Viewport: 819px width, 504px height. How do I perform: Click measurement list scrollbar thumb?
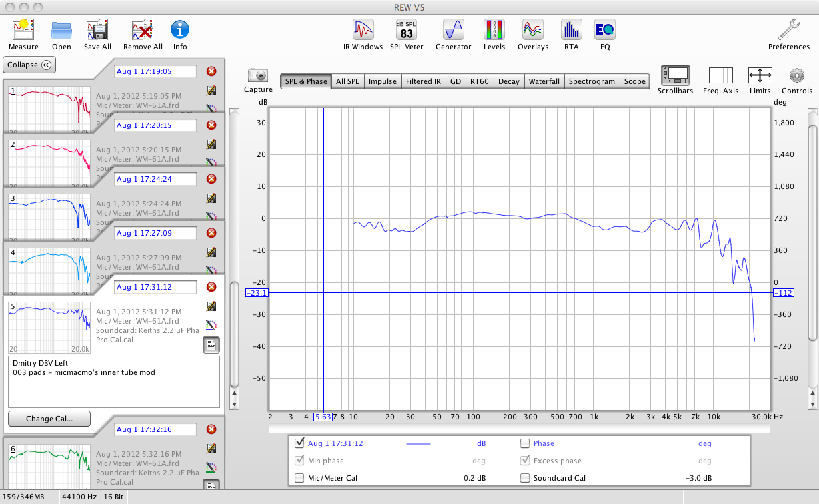click(x=233, y=333)
